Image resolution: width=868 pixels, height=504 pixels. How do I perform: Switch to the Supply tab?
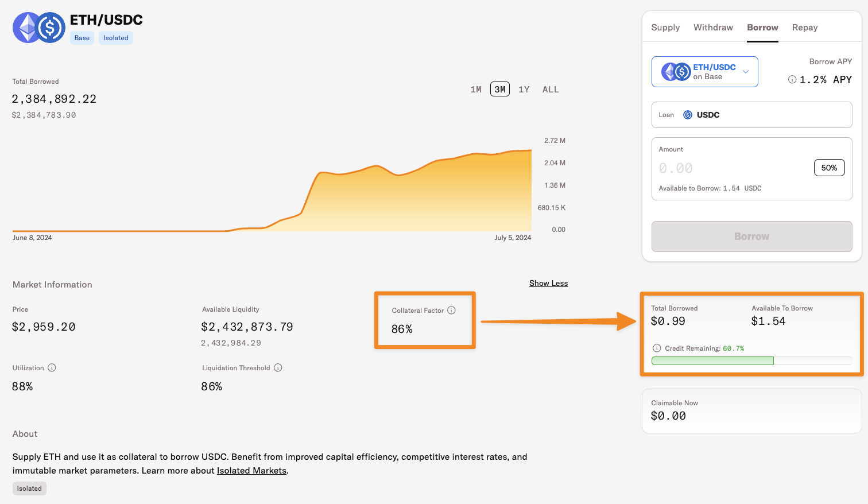(665, 28)
